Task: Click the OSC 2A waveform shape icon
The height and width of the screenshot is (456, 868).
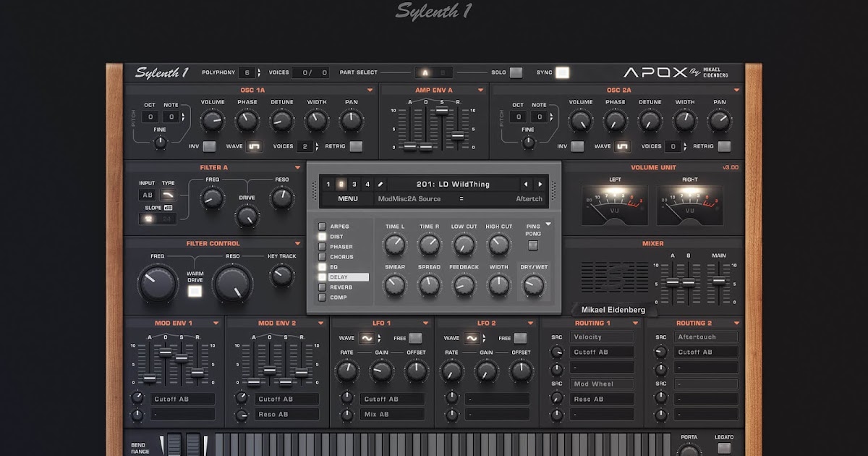Action: [x=622, y=147]
